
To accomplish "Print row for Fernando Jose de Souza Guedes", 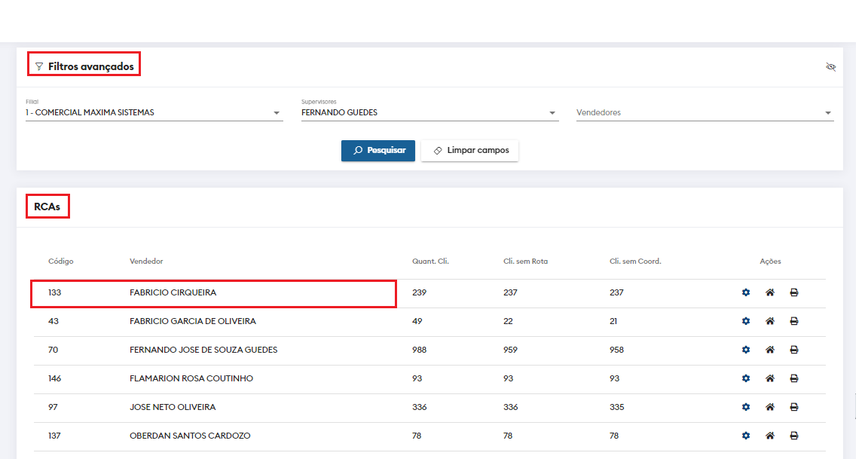I will tap(794, 350).
